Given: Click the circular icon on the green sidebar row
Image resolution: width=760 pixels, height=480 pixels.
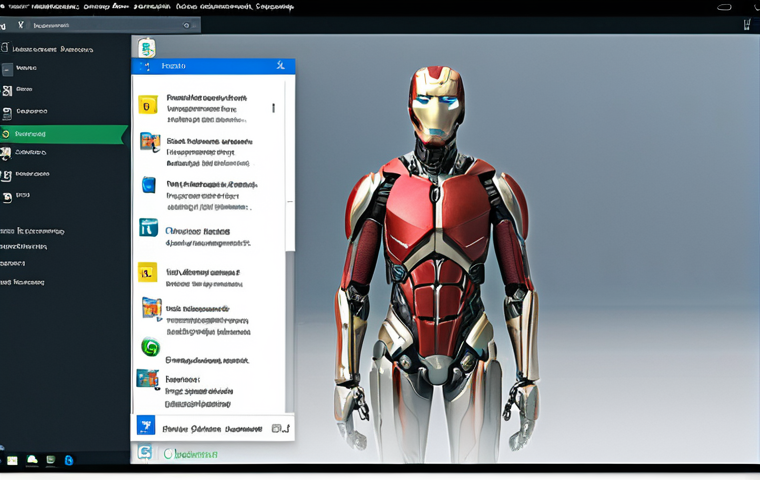Looking at the screenshot, I should tap(6, 134).
